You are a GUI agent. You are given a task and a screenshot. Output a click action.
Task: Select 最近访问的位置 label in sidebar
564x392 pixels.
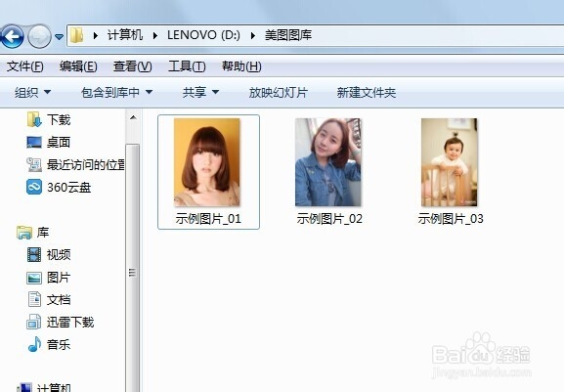tap(86, 164)
